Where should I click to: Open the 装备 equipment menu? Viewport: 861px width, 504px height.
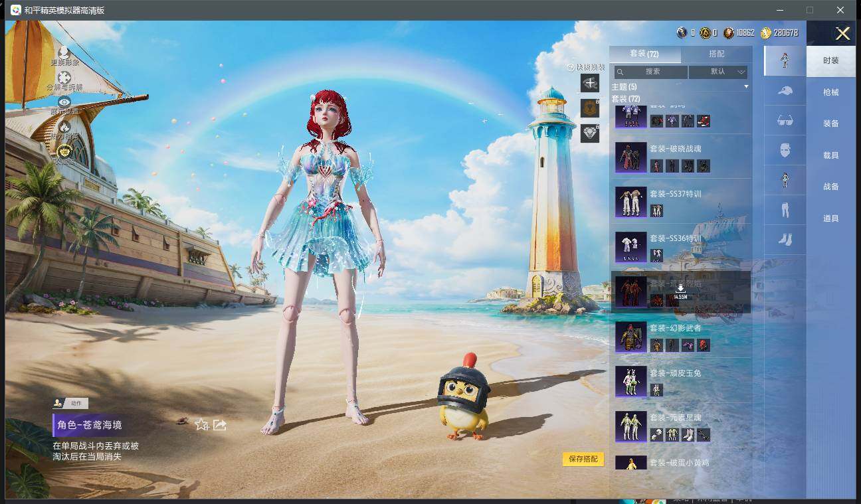point(831,124)
